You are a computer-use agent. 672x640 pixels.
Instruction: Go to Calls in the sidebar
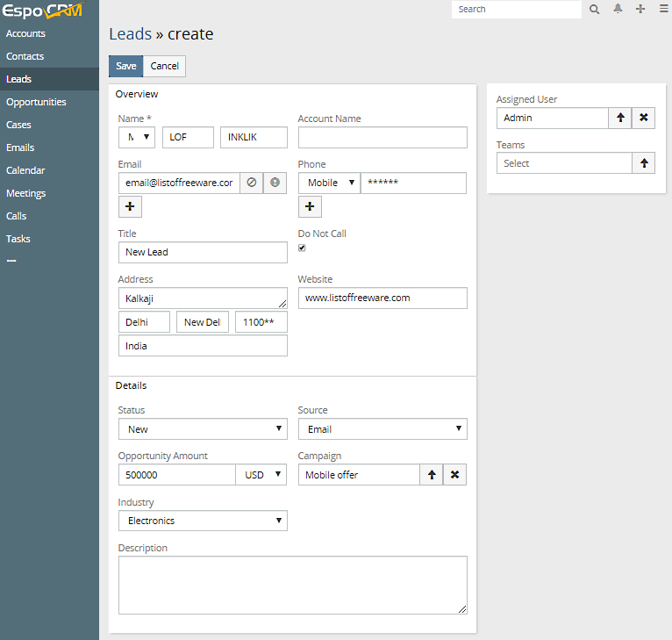49,216
